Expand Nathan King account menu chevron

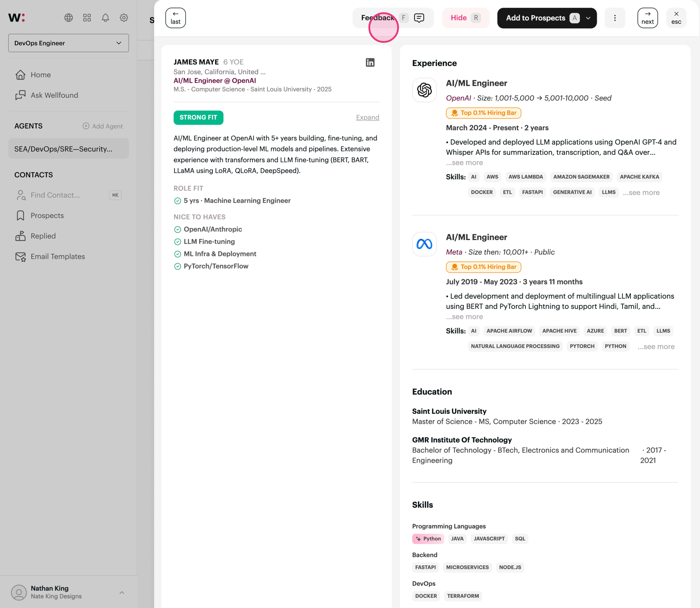tap(122, 593)
